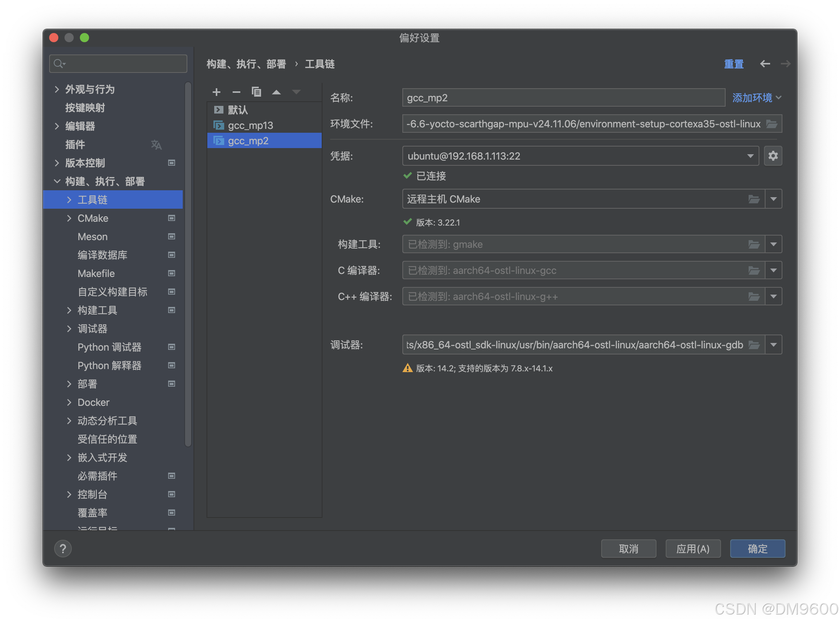The width and height of the screenshot is (840, 623).
Task: Open the 添加环境 add environment dropdown
Action: (x=756, y=98)
